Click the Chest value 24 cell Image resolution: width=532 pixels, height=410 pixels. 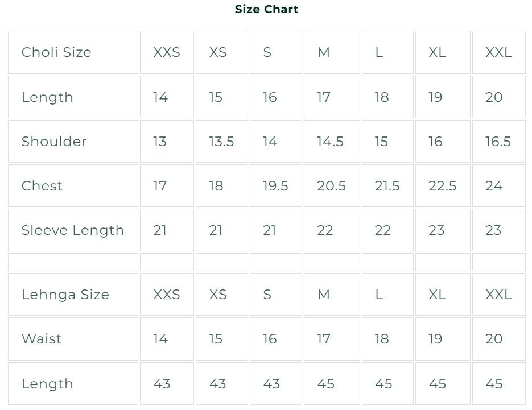pyautogui.click(x=499, y=186)
